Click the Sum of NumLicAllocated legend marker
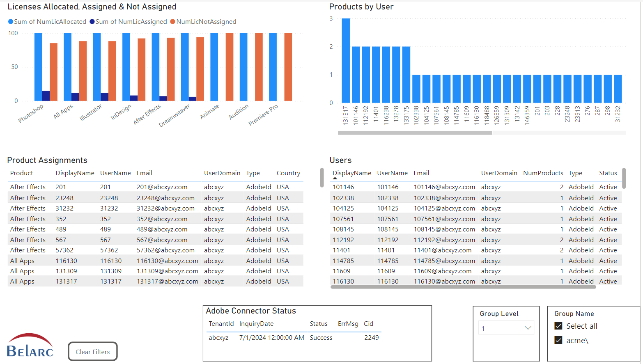The width and height of the screenshot is (643, 364). click(11, 22)
